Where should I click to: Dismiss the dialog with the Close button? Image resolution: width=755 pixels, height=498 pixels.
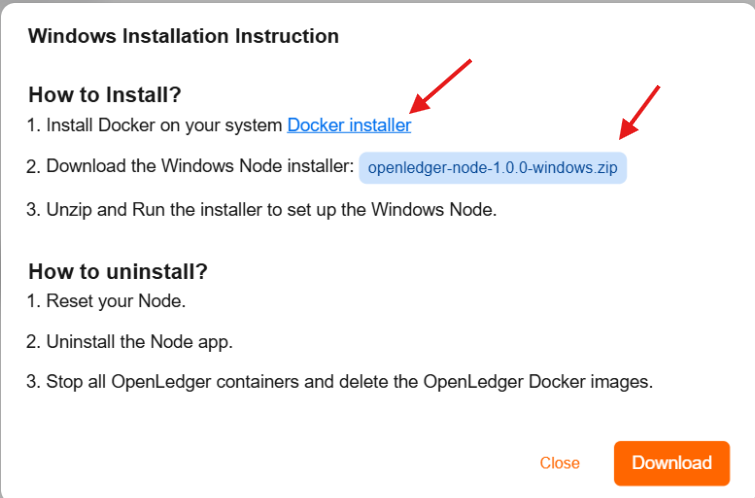coord(560,463)
